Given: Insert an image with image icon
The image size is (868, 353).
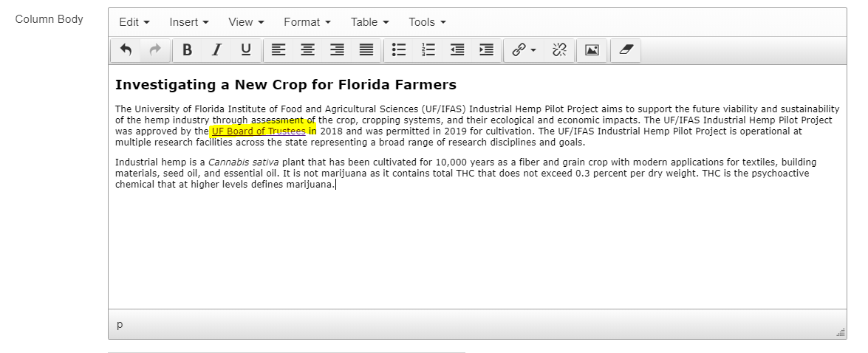Looking at the screenshot, I should (592, 50).
